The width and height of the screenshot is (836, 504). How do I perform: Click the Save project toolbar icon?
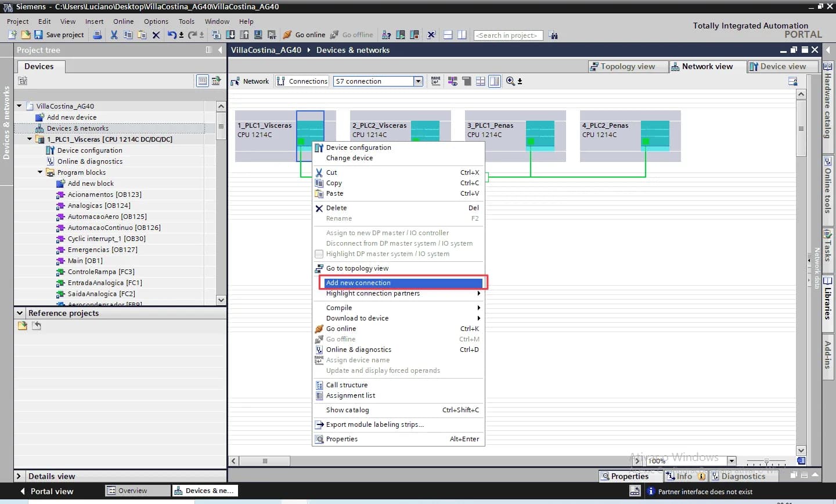coord(38,35)
